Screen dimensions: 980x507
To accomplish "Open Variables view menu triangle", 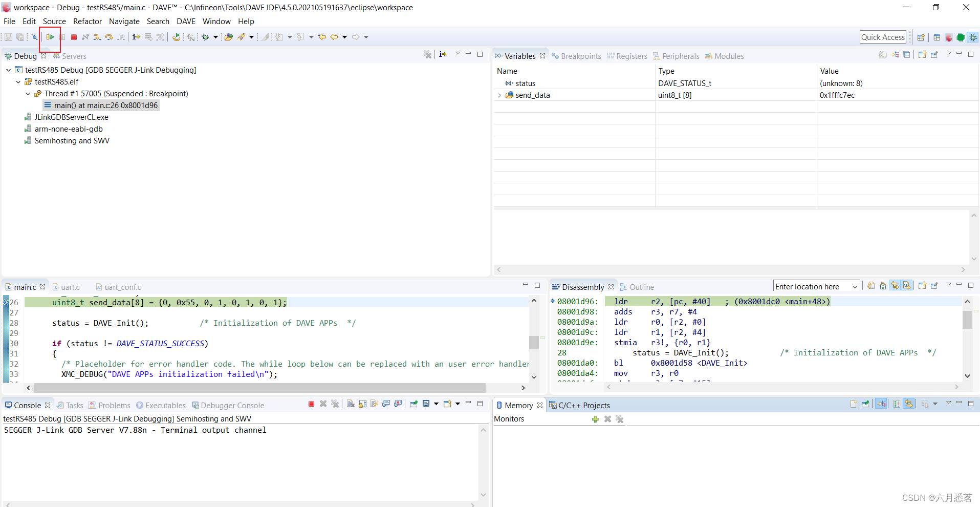I will click(948, 54).
